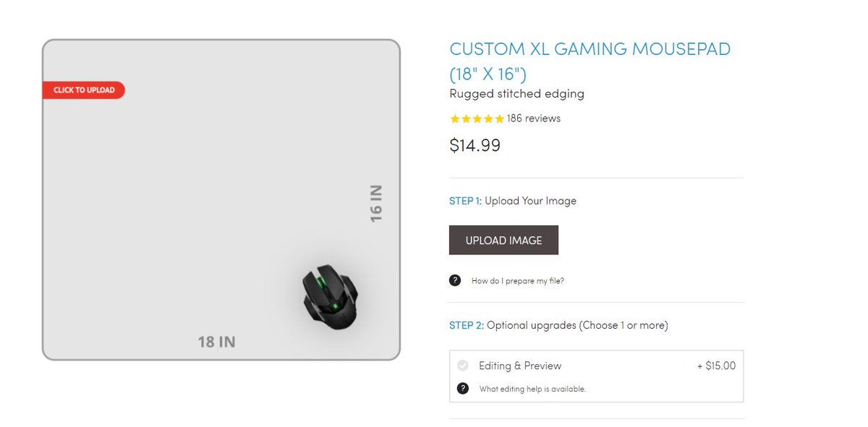Enable the Editing & Preview checkbox
This screenshot has height=427, width=868.
463,366
